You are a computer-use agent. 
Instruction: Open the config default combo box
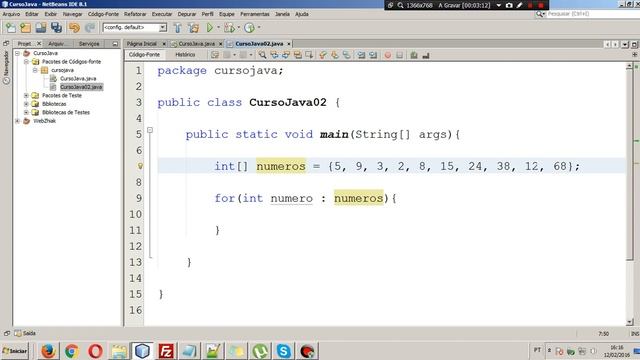click(135, 27)
